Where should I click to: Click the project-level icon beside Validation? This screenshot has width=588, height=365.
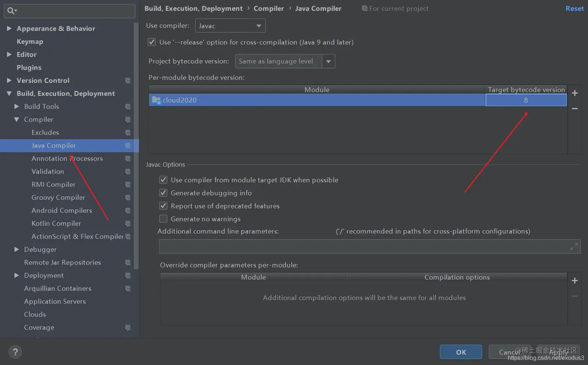128,171
